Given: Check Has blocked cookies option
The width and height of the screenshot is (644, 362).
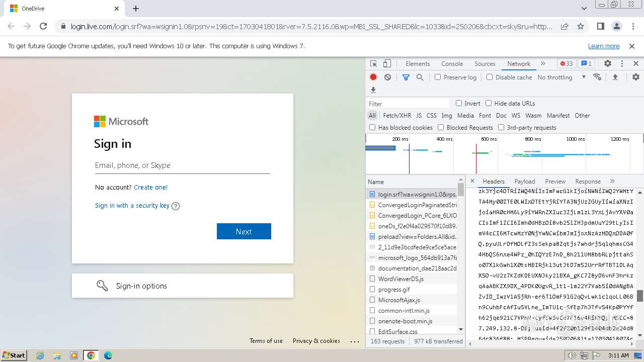Looking at the screenshot, I should click(x=372, y=127).
